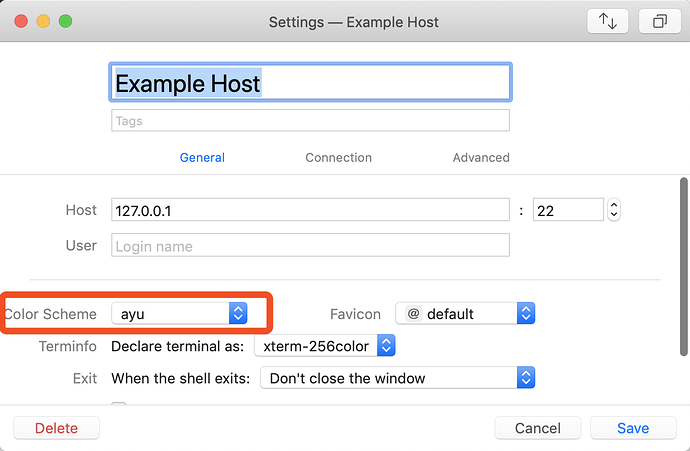The width and height of the screenshot is (690, 451).
Task: Click the red Delete button
Action: (x=56, y=428)
